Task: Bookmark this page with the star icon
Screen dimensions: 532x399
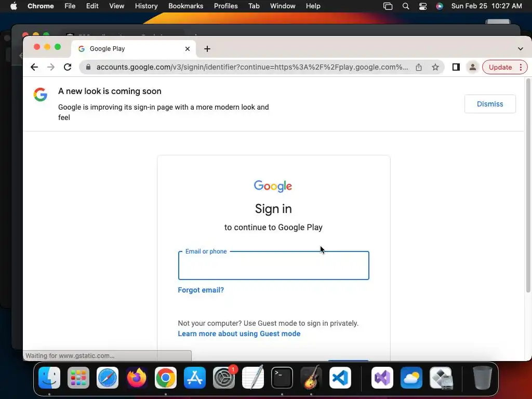Action: click(435, 67)
